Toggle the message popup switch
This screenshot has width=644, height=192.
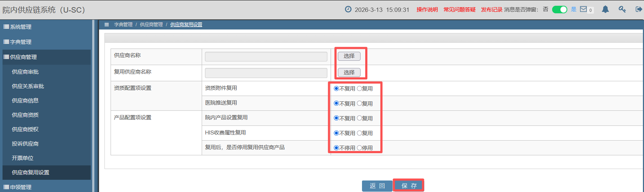click(x=559, y=9)
